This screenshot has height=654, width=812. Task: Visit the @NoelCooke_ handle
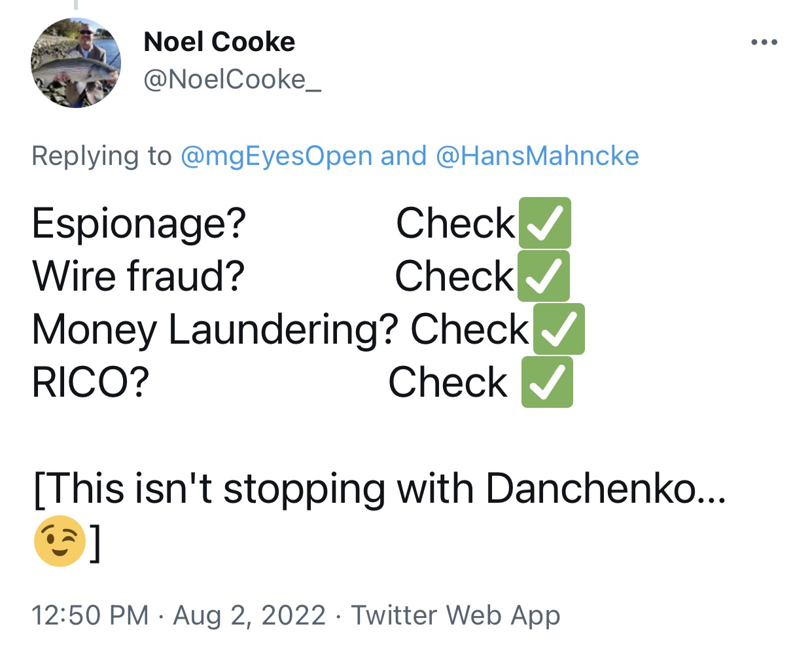pos(232,80)
